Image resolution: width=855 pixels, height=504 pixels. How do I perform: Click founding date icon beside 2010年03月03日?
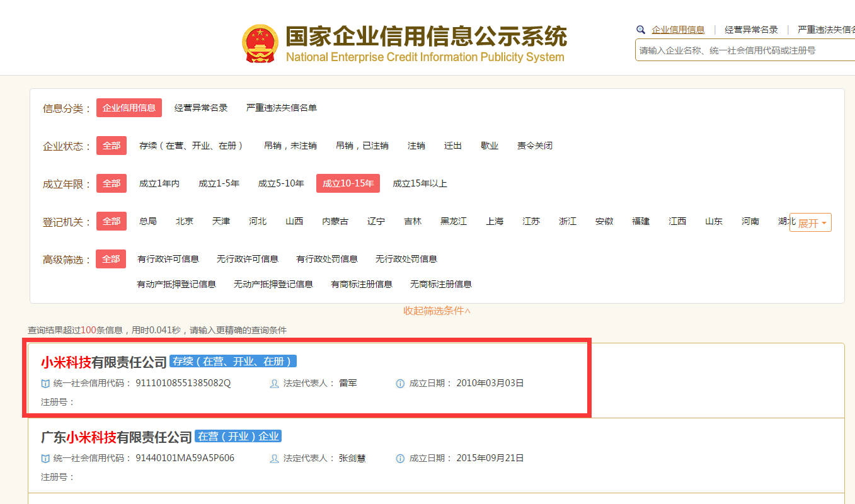(400, 383)
